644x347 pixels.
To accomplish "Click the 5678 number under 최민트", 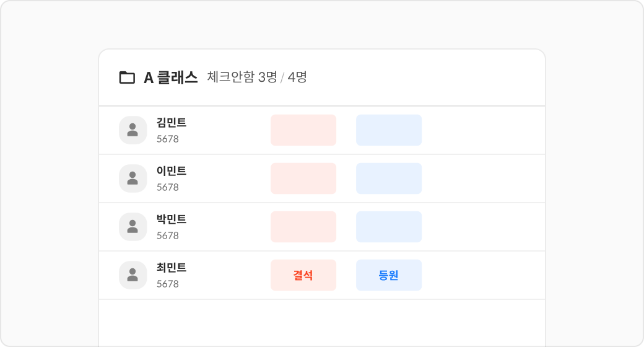I will click(167, 284).
